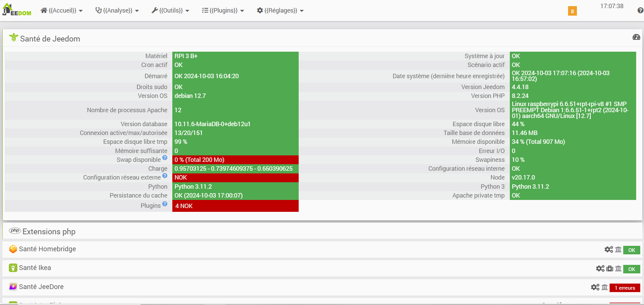Click the Homebridge institution icon
This screenshot has height=305, width=644.
tap(618, 250)
